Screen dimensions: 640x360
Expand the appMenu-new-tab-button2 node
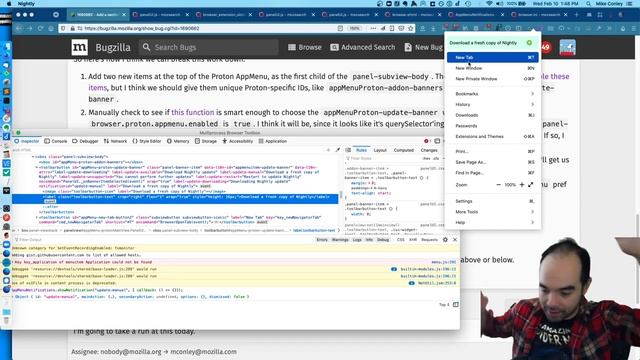coord(36,218)
